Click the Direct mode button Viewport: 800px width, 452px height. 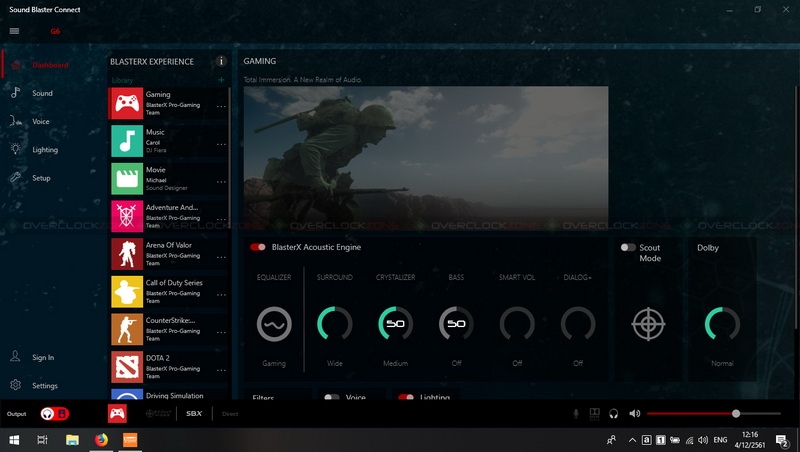pos(230,414)
